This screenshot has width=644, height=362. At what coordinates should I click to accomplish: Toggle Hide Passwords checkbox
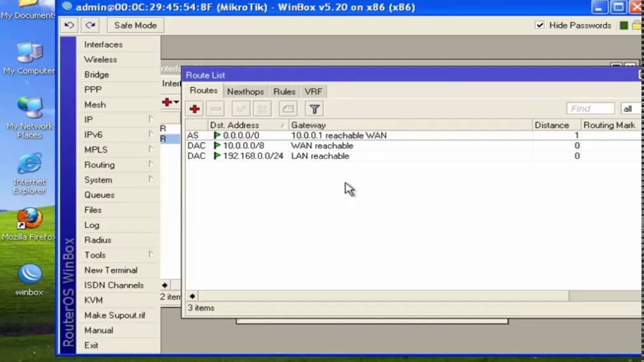pyautogui.click(x=540, y=25)
